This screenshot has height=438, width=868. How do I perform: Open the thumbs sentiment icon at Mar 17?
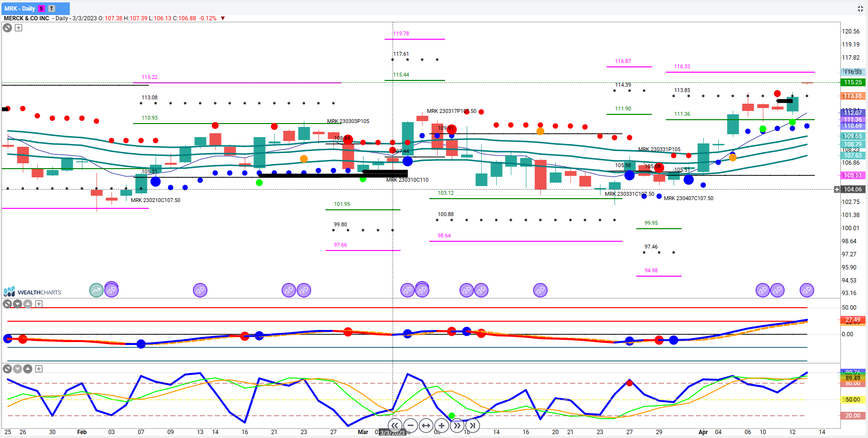[540, 290]
